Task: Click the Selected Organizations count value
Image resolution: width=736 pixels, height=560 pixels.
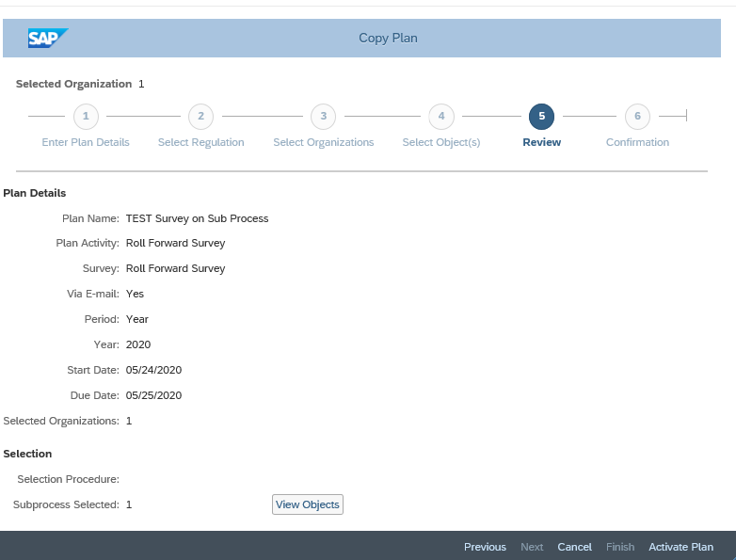Action: click(x=129, y=421)
